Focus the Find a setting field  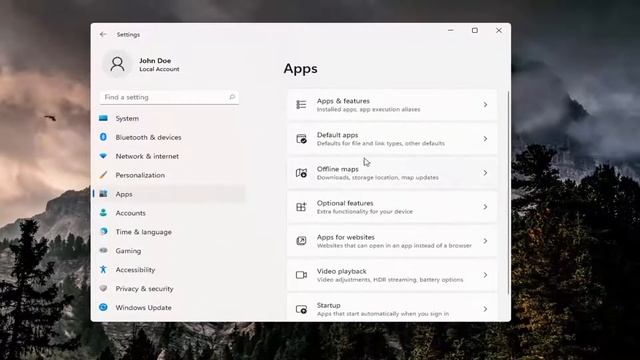pyautogui.click(x=169, y=97)
